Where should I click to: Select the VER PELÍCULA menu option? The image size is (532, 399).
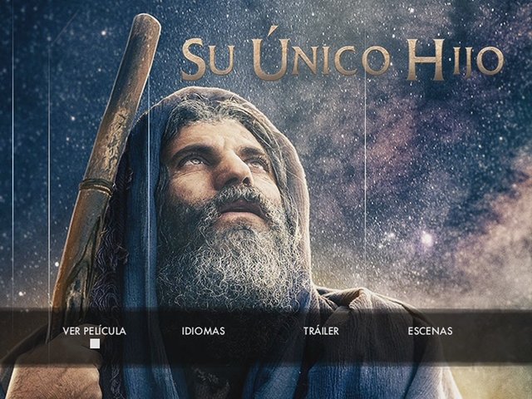[94, 331]
